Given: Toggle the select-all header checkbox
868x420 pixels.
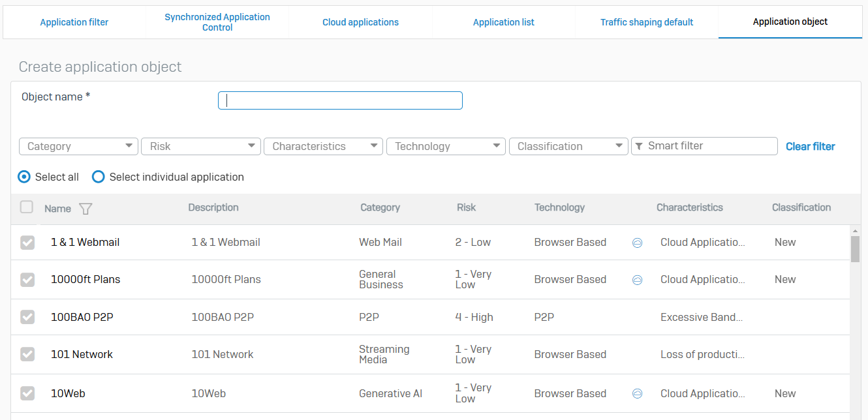Looking at the screenshot, I should 27,207.
